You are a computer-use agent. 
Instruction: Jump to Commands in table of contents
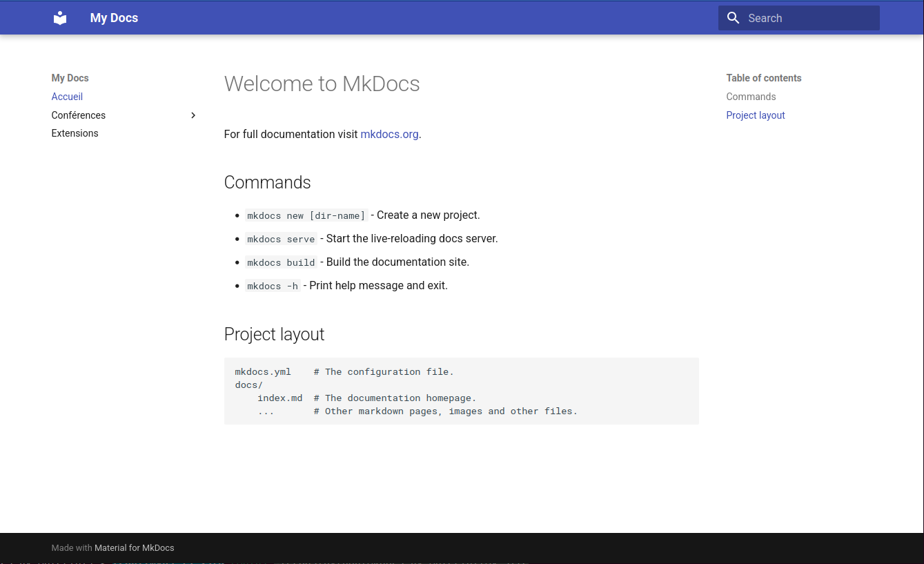coord(751,97)
